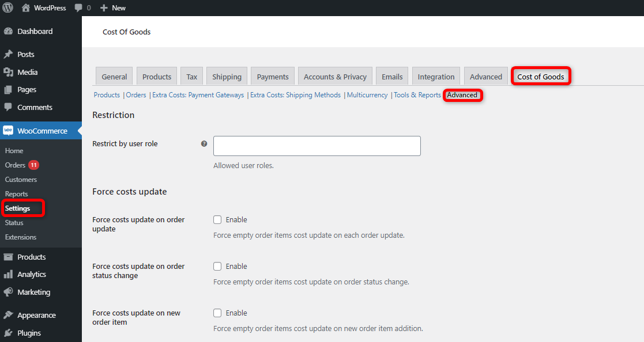The height and width of the screenshot is (342, 644).
Task: Open WooCommerce Reports submenu
Action: [16, 194]
